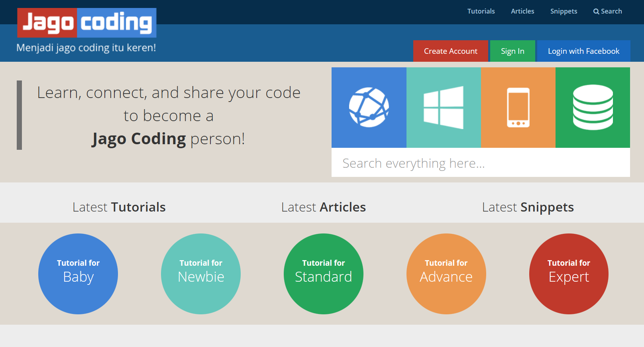
Task: Open the database category tile
Action: click(x=593, y=108)
